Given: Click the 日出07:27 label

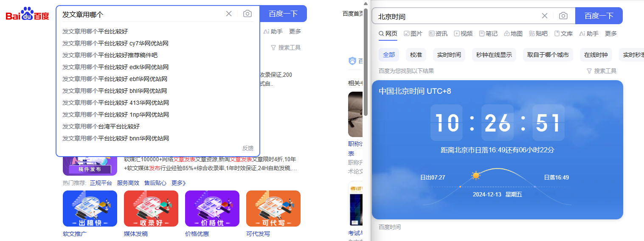Looking at the screenshot, I should pyautogui.click(x=433, y=177).
